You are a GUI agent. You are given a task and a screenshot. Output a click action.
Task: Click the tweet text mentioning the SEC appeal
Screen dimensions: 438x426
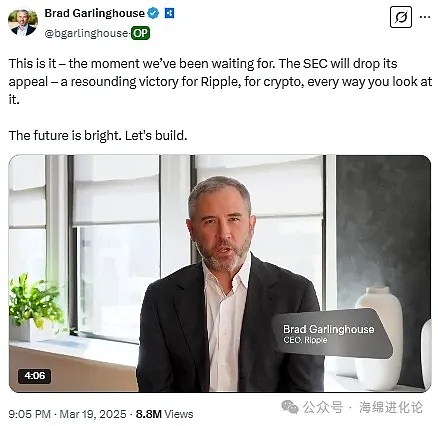click(x=220, y=81)
